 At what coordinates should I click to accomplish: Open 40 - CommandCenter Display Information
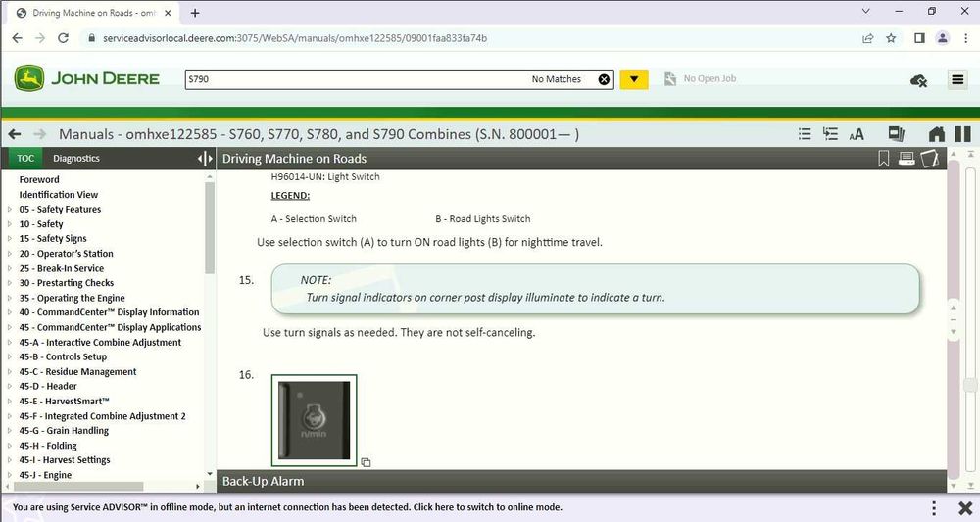(110, 312)
